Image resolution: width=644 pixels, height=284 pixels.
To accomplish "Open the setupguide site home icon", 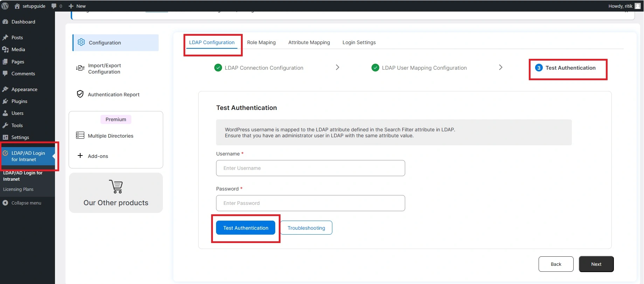I will click(17, 6).
